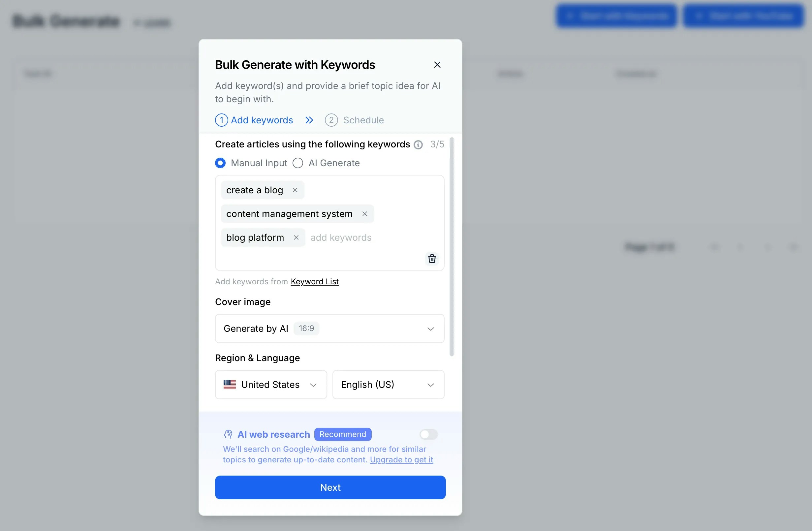Remove the "content management system" keyword chip
The width and height of the screenshot is (812, 531).
pyautogui.click(x=364, y=214)
